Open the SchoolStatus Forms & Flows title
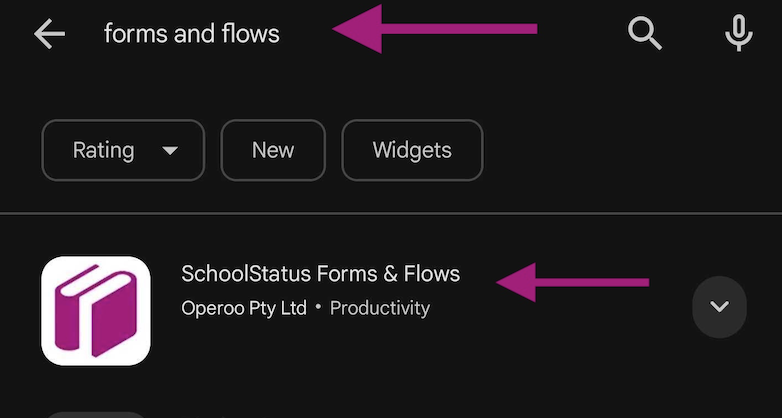782x418 pixels. pyautogui.click(x=321, y=274)
